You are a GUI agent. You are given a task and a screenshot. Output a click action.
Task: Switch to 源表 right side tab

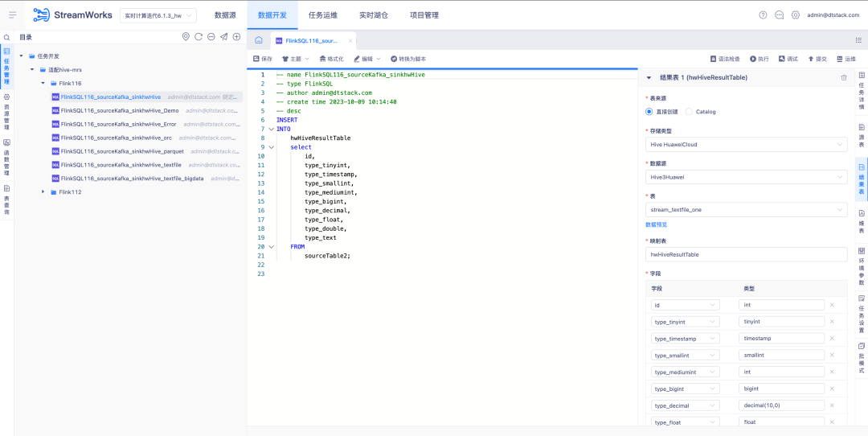pos(862,136)
